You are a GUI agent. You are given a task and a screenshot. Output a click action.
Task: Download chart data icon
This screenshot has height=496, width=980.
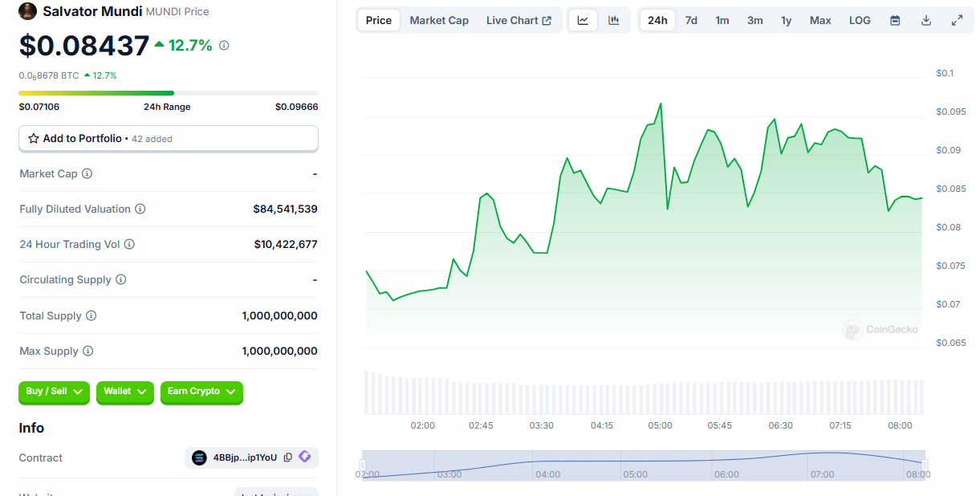[925, 20]
